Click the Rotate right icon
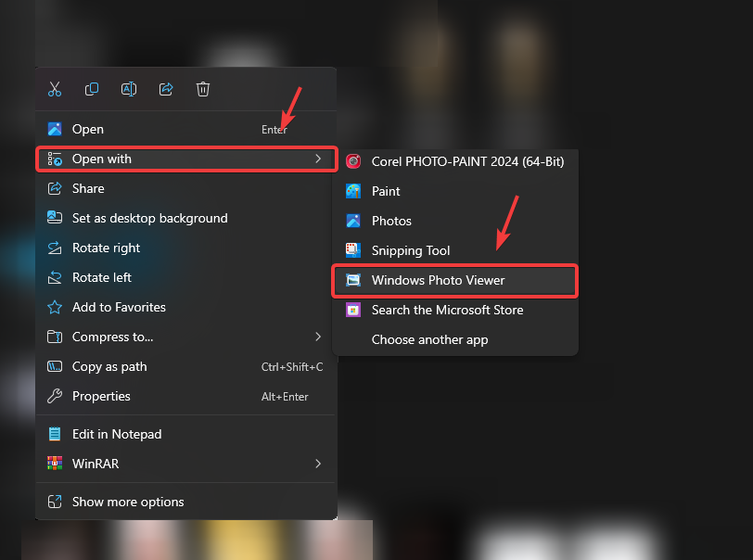Viewport: 753px width, 560px height. coord(55,248)
